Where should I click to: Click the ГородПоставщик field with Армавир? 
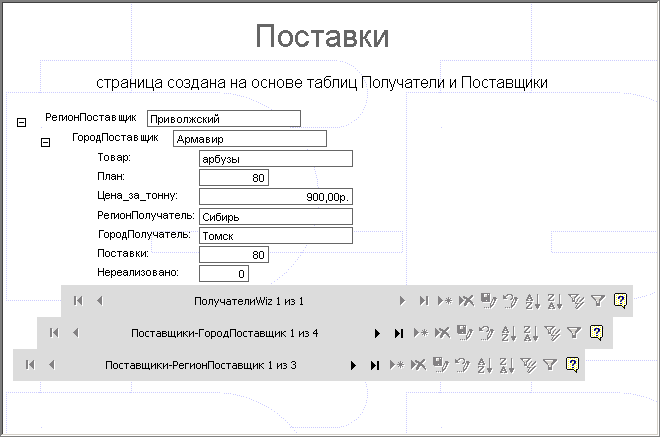pos(250,139)
